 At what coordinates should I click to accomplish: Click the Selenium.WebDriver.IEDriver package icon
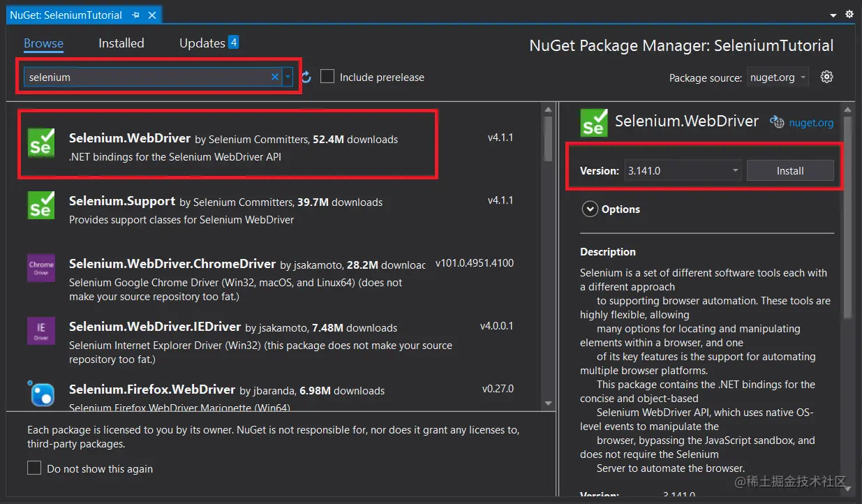pyautogui.click(x=41, y=330)
